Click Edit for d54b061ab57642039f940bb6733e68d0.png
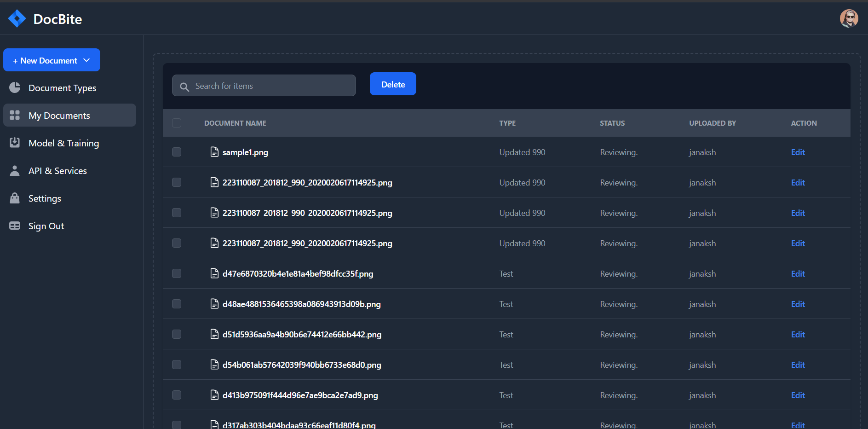Screen dimensions: 868x429 (798, 365)
